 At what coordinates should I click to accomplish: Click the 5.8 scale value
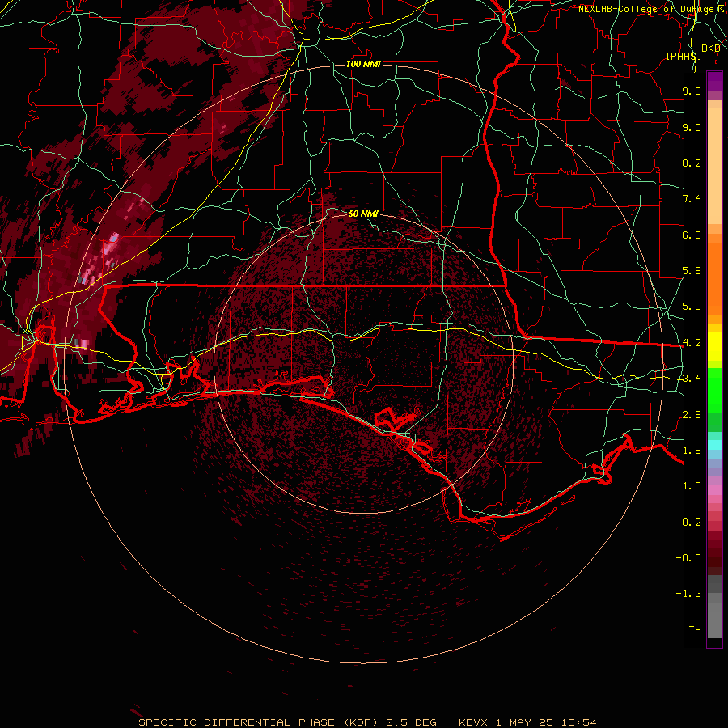coord(692,271)
